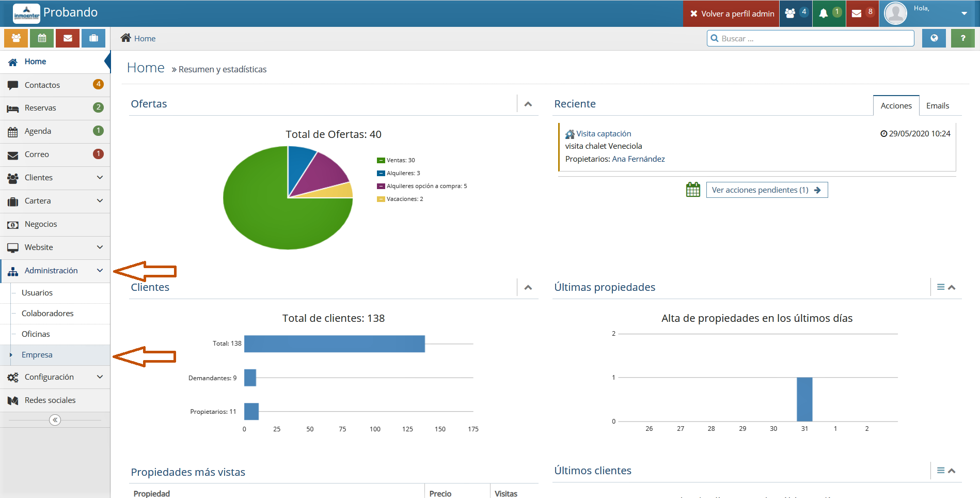Viewport: 980px width, 498px height.
Task: Open the user profile dropdown arrow
Action: [964, 14]
